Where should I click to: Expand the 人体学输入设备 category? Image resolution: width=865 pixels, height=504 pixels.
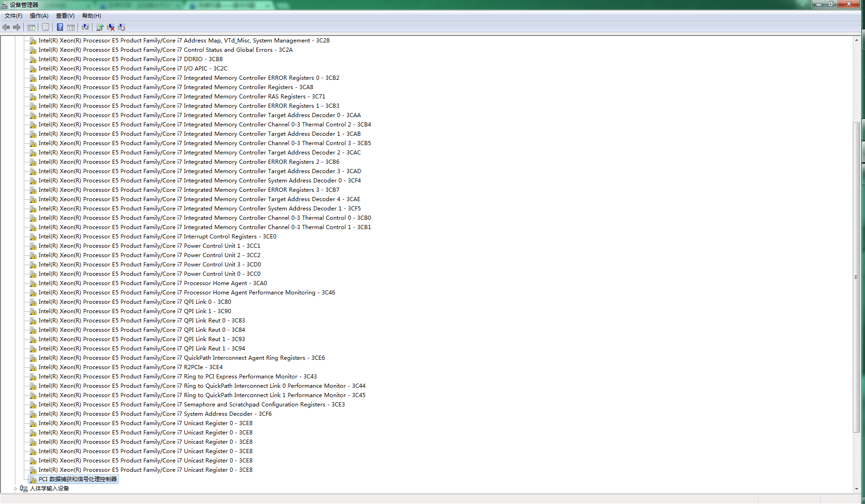tap(15, 489)
